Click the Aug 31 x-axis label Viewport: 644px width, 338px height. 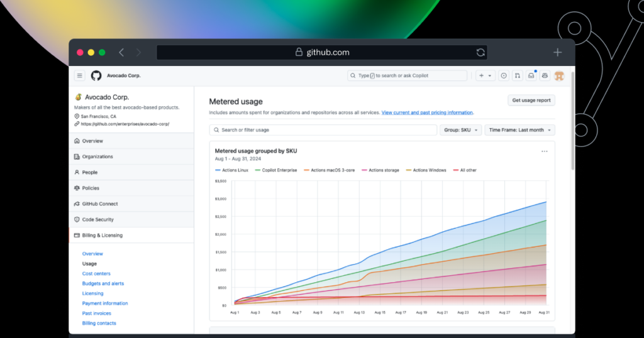click(544, 313)
